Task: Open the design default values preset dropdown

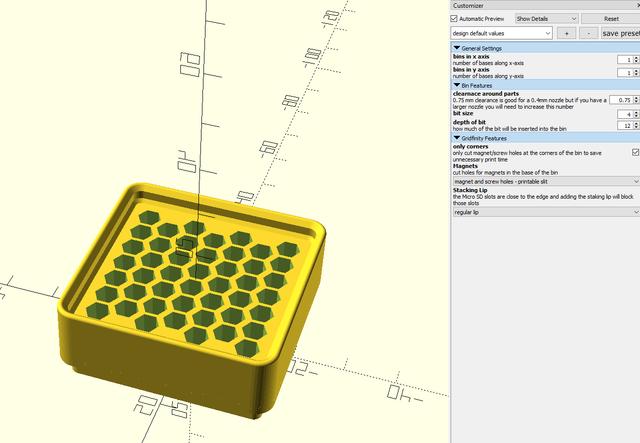Action: tap(501, 33)
